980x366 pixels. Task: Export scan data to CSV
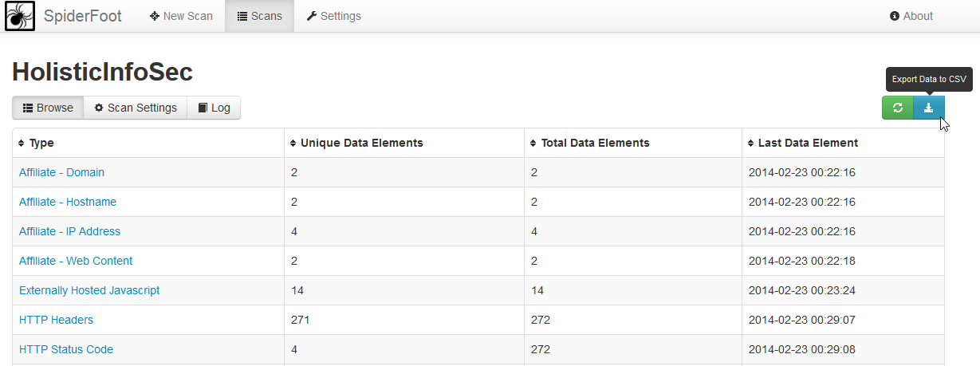928,108
